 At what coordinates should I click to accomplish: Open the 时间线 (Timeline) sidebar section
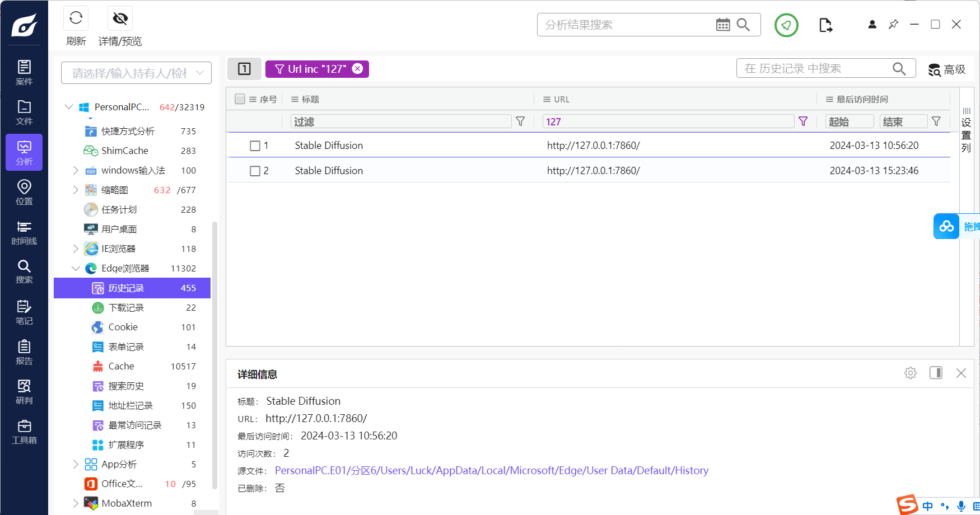[x=24, y=232]
